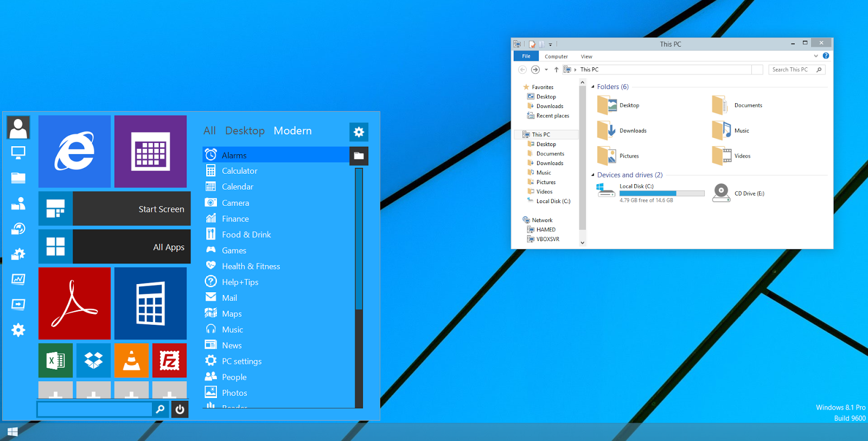Click the search magnifier in Start menu

coord(160,409)
